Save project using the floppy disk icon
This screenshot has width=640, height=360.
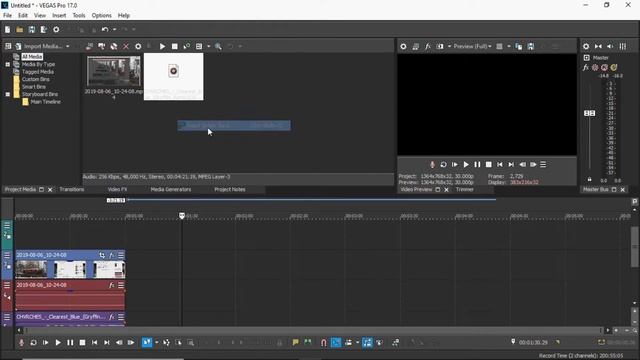(x=32, y=29)
